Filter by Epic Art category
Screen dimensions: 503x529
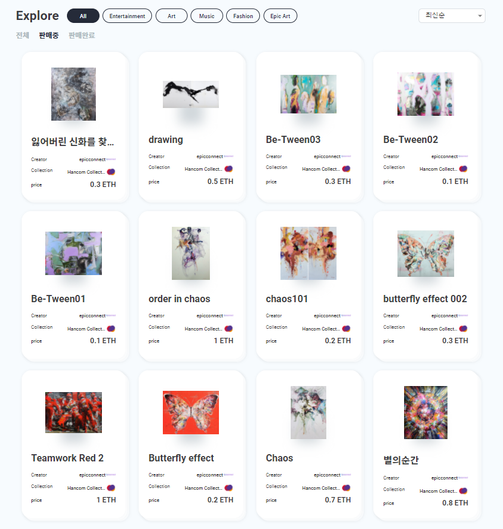point(280,16)
